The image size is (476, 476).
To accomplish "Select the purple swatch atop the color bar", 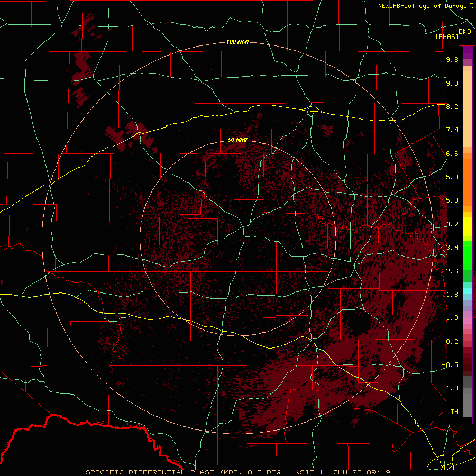I will click(x=467, y=53).
